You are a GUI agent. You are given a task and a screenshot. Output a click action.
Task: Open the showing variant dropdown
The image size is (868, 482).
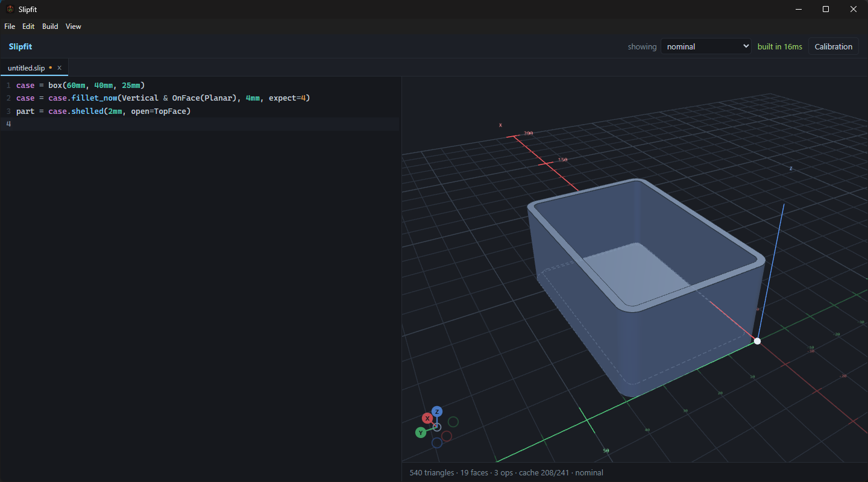pos(706,46)
